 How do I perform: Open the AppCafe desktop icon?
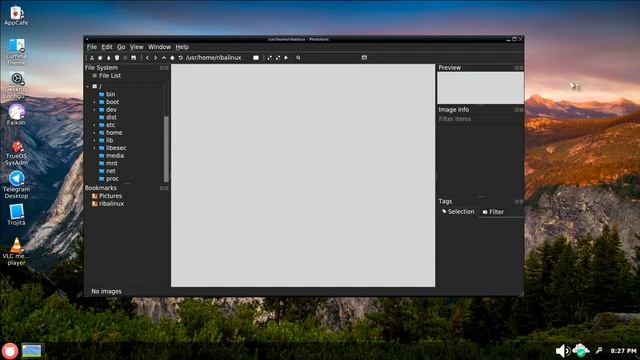16,16
